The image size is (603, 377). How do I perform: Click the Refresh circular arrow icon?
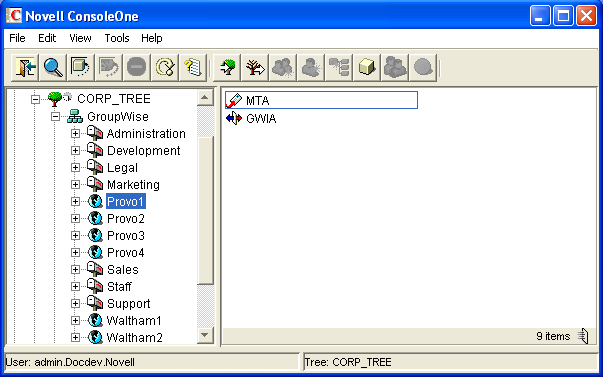click(165, 67)
